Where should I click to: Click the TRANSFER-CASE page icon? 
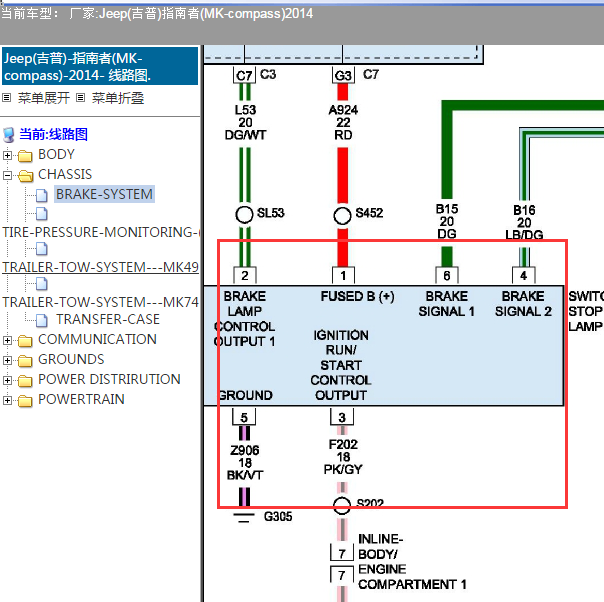point(42,320)
